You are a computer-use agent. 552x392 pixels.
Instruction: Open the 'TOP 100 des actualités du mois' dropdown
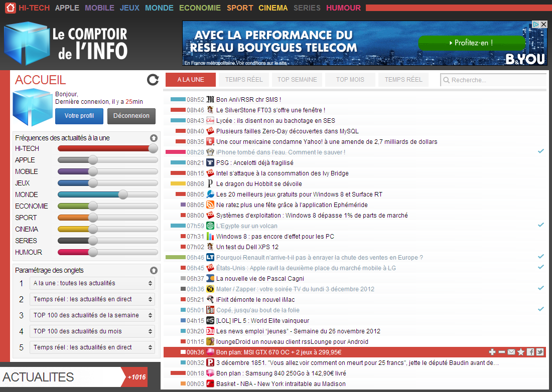coord(92,331)
